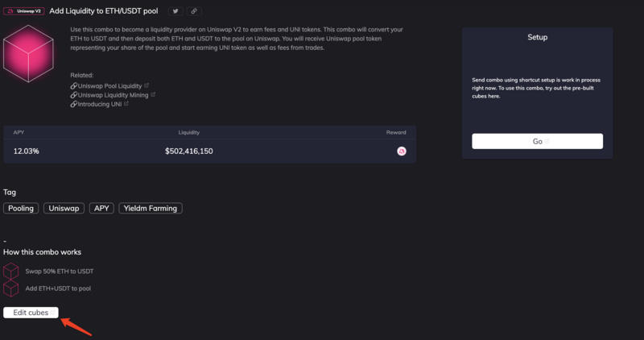This screenshot has width=644, height=340.
Task: Select the Pooling tag
Action: (x=21, y=208)
